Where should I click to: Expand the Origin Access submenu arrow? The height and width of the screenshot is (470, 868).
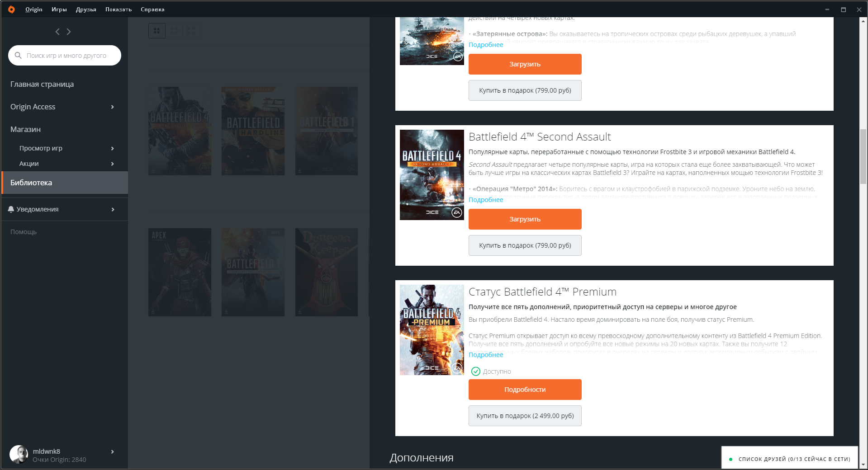tap(113, 107)
